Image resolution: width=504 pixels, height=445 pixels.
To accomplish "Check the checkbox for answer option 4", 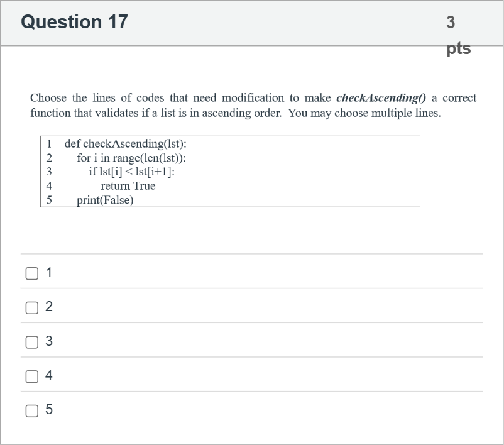I will [32, 375].
